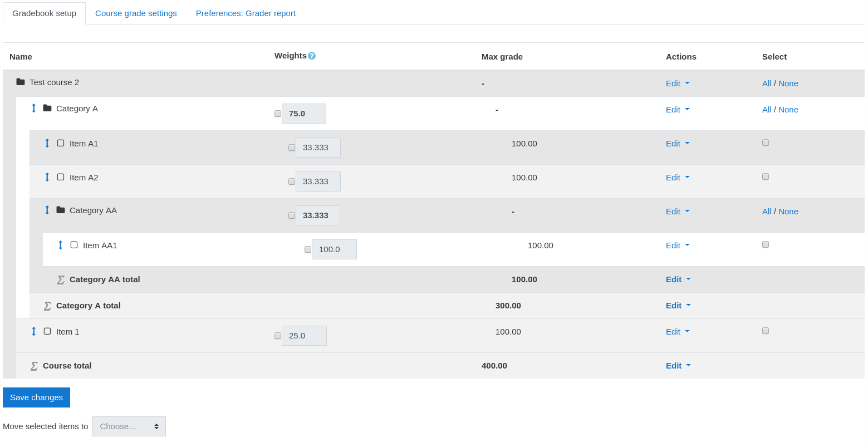Image resolution: width=868 pixels, height=442 pixels.
Task: Click the Item AA1 weight field 100.0
Action: pyautogui.click(x=334, y=249)
